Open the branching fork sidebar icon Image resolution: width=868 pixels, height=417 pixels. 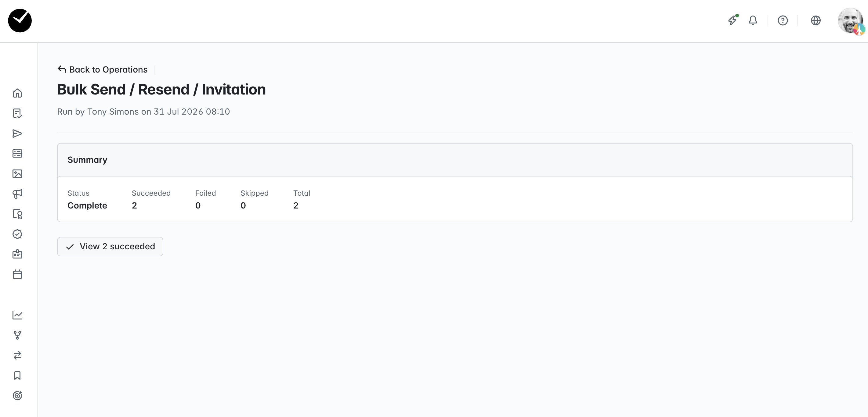pyautogui.click(x=17, y=335)
